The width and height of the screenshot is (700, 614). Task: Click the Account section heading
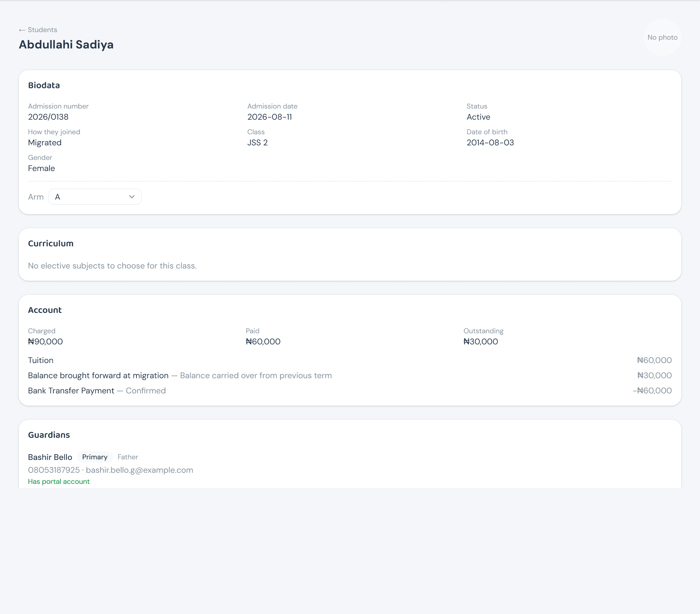(x=45, y=310)
